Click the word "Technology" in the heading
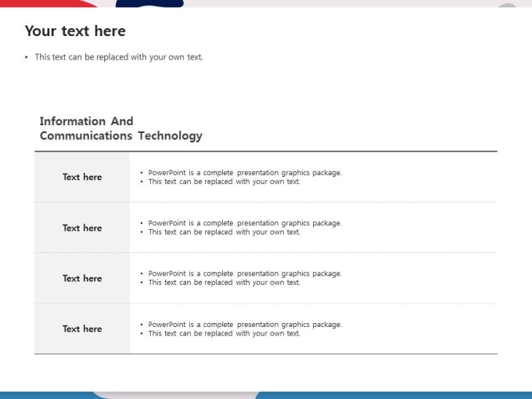532x399 pixels. [x=170, y=135]
